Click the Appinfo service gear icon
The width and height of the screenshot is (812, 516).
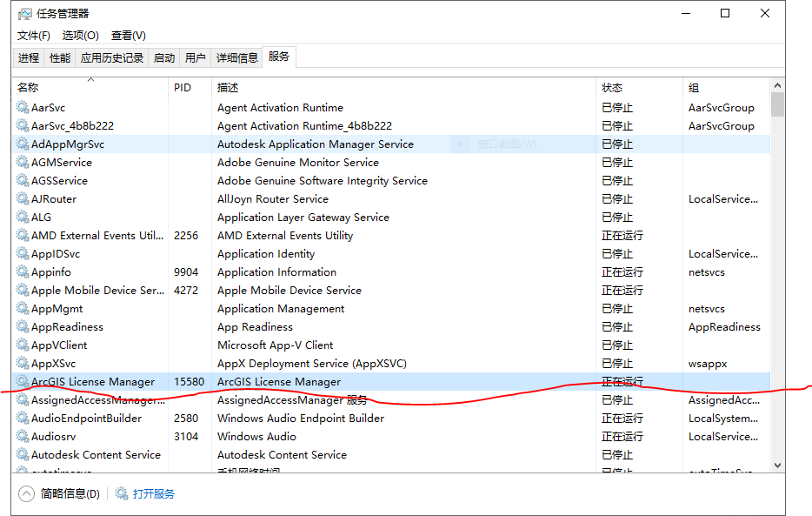[x=22, y=271]
